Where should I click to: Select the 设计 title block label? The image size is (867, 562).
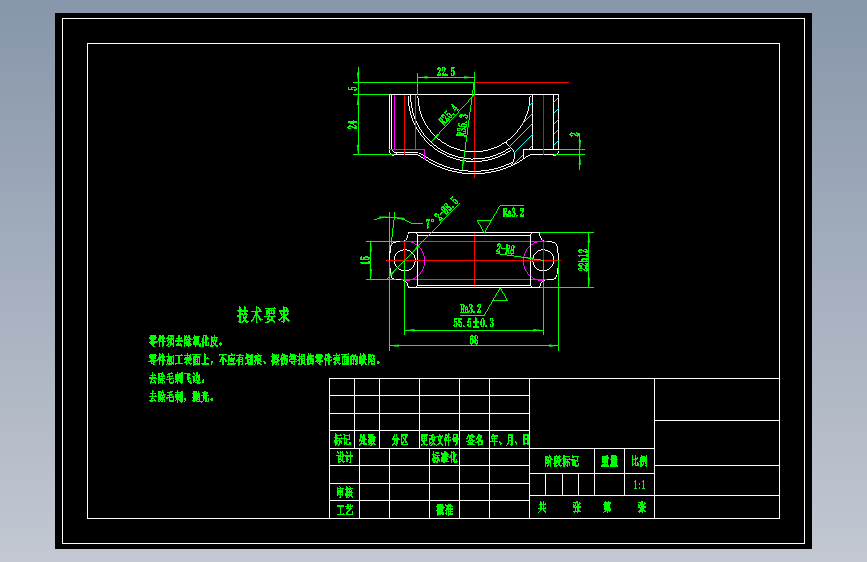coord(344,457)
